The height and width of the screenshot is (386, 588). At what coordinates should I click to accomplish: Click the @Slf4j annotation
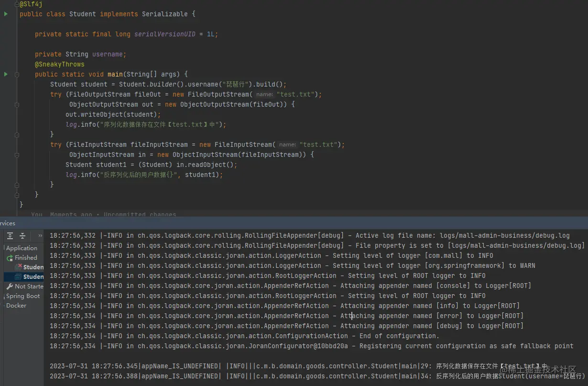coord(31,4)
